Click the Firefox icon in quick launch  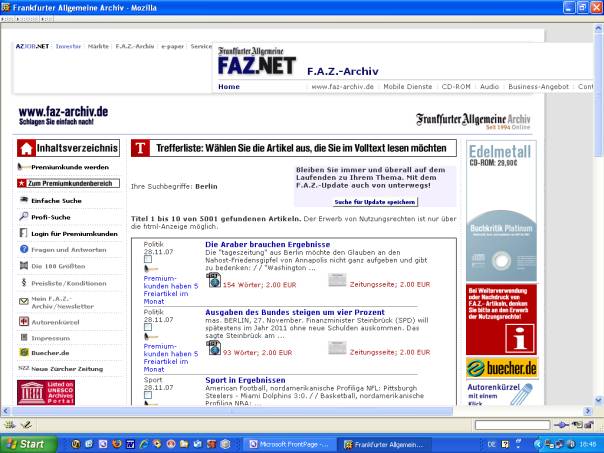tap(116, 444)
